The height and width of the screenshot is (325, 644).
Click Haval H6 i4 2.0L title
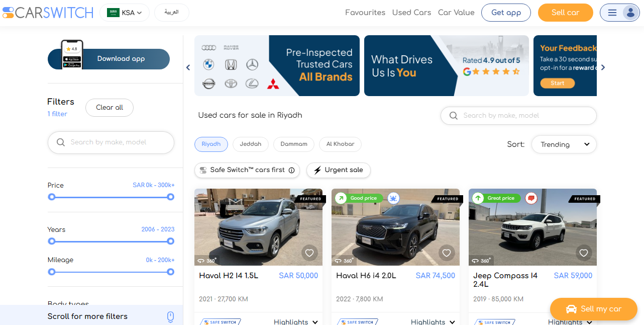coord(366,276)
